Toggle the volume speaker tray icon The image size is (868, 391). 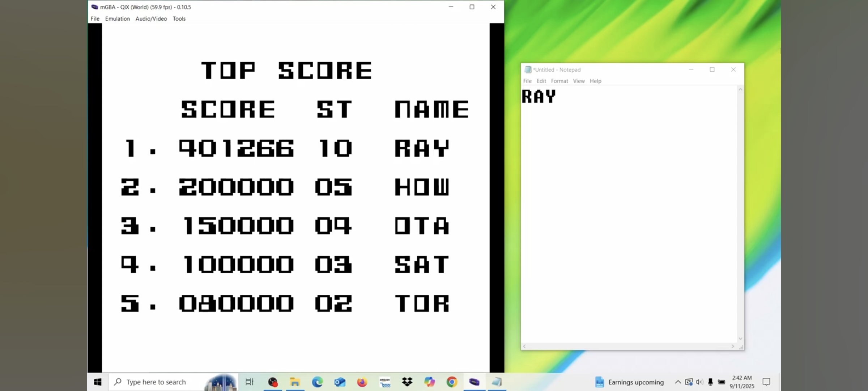[699, 382]
